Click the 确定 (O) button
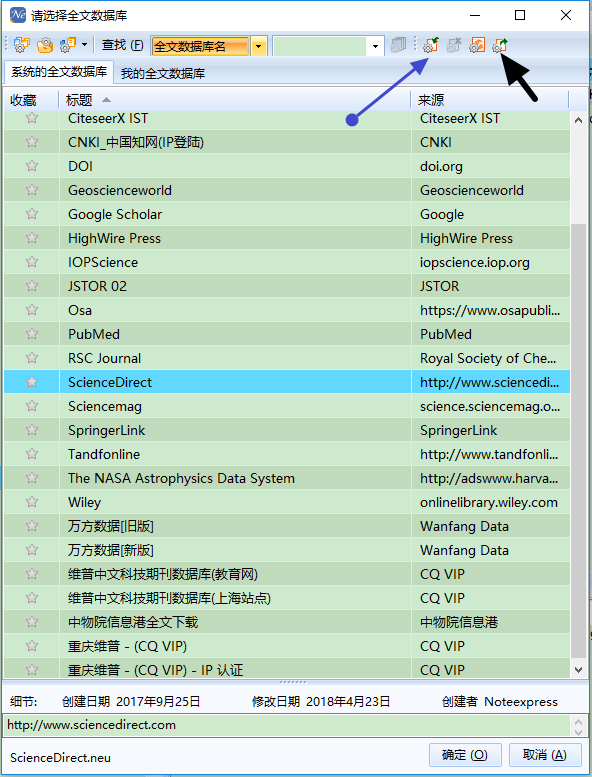The width and height of the screenshot is (592, 777). click(x=465, y=755)
